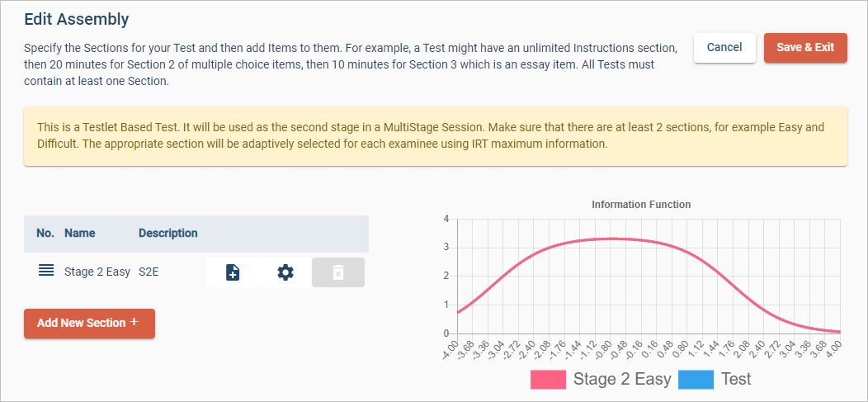Click the blue Test legend swatch

(696, 380)
